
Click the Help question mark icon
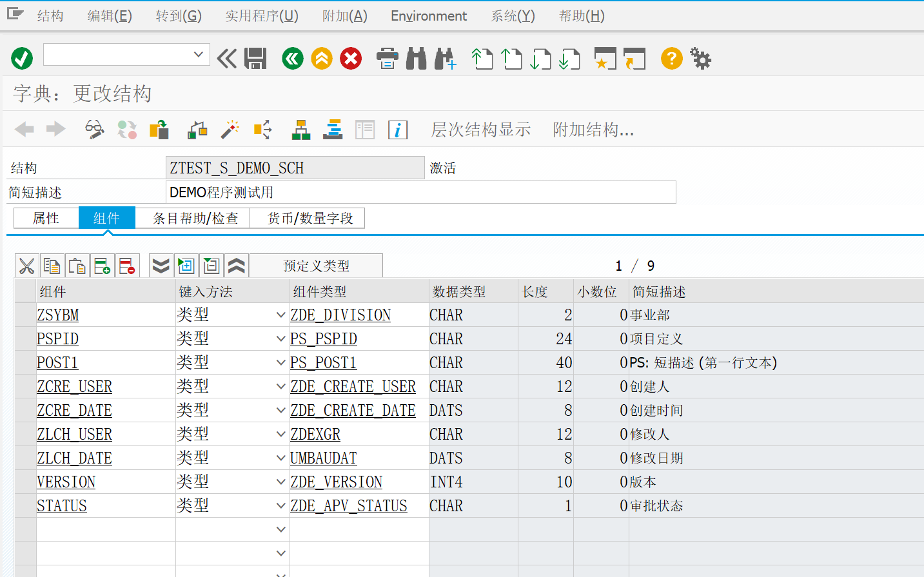tap(672, 59)
